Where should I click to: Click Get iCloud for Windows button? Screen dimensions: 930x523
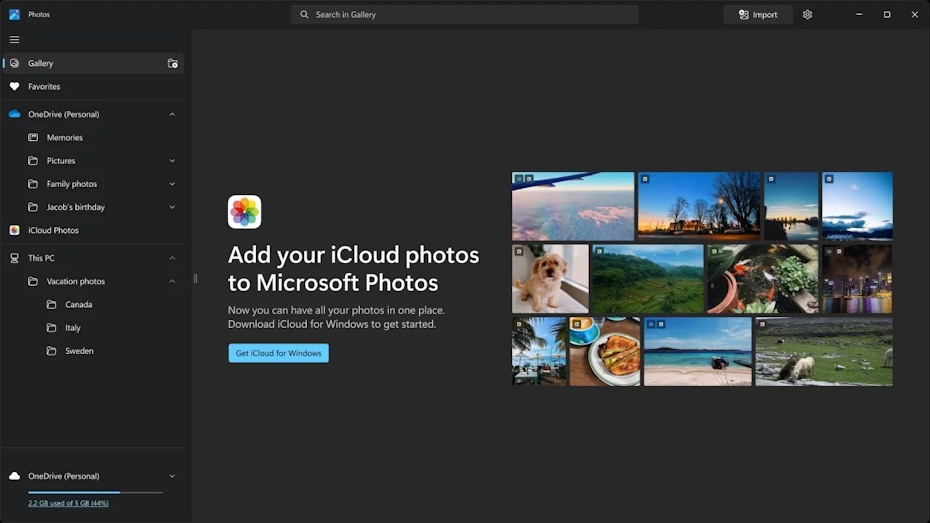[278, 353]
